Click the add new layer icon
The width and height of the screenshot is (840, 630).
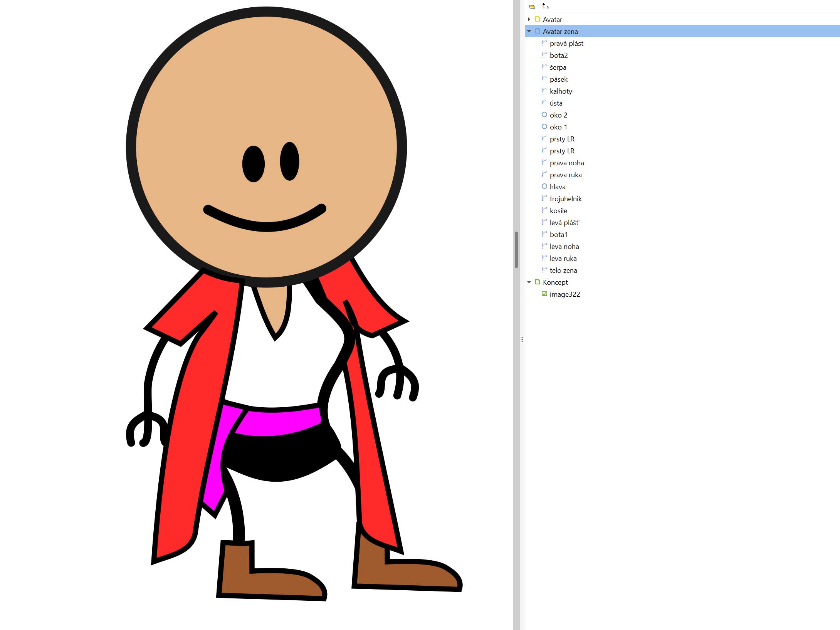[545, 6]
